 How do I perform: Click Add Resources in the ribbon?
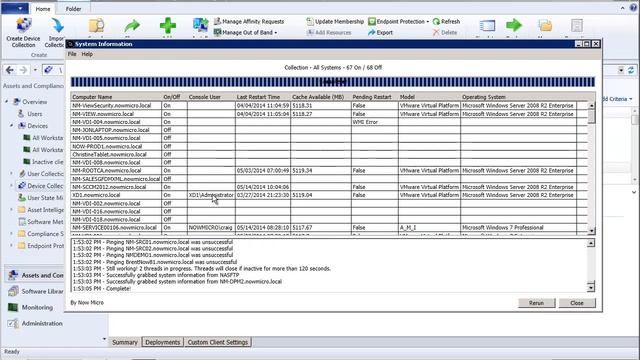pos(329,32)
